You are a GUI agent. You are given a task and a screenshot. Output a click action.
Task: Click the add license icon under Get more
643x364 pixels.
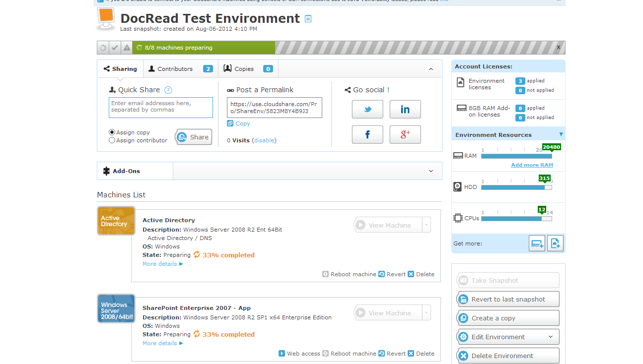tap(555, 243)
